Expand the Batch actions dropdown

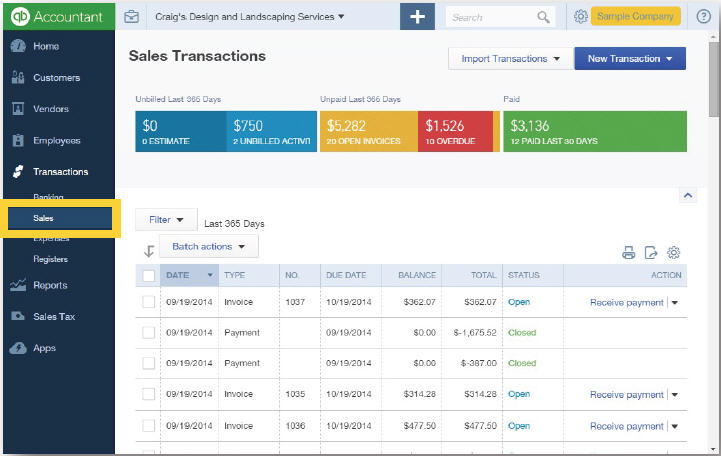pos(208,246)
